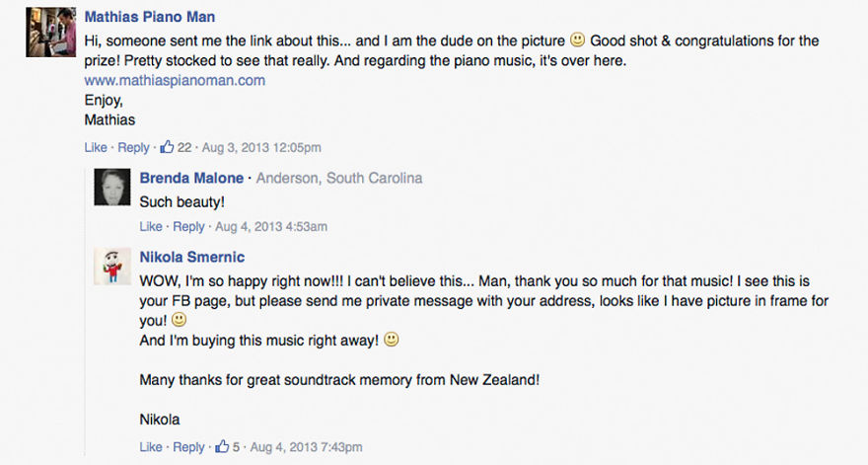This screenshot has width=868, height=465.
Task: Click thumbs-up icon showing 5 likes
Action: pos(222,447)
